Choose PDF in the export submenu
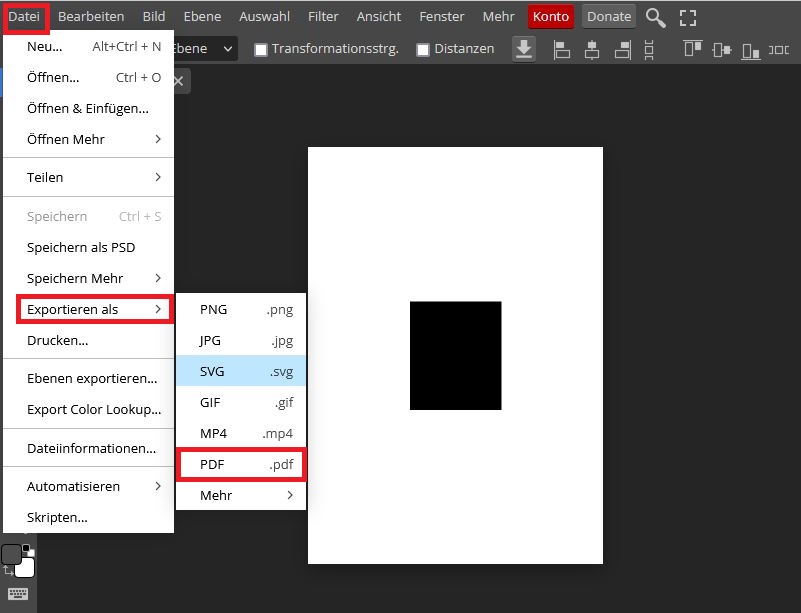This screenshot has height=613, width=801. 241,465
